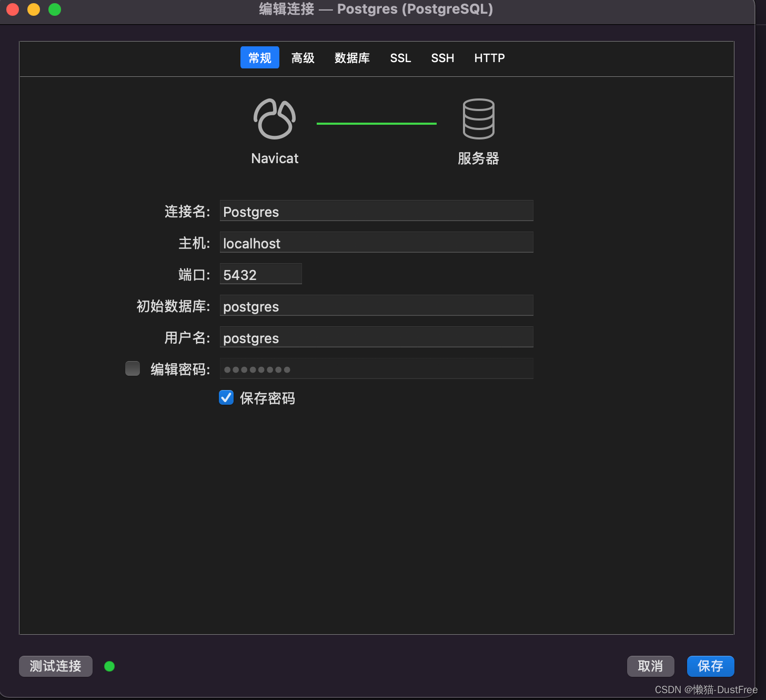Open the 高级 tab
The height and width of the screenshot is (700, 766).
303,58
